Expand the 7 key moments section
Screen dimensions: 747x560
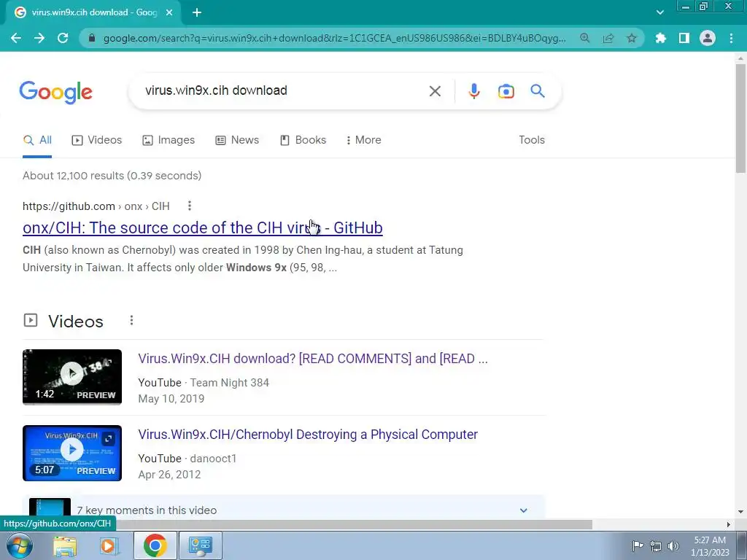coord(524,510)
